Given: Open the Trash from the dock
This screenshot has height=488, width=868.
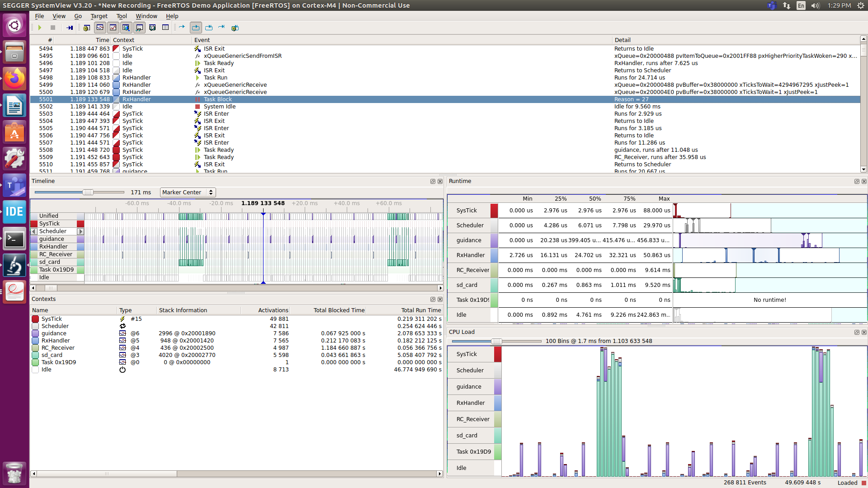Looking at the screenshot, I should pyautogui.click(x=14, y=473).
